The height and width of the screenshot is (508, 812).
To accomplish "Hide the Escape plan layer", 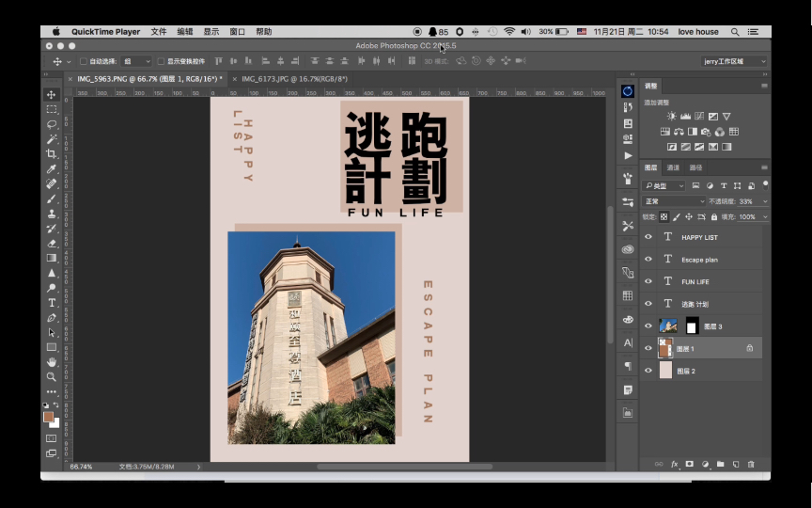I will [x=648, y=260].
